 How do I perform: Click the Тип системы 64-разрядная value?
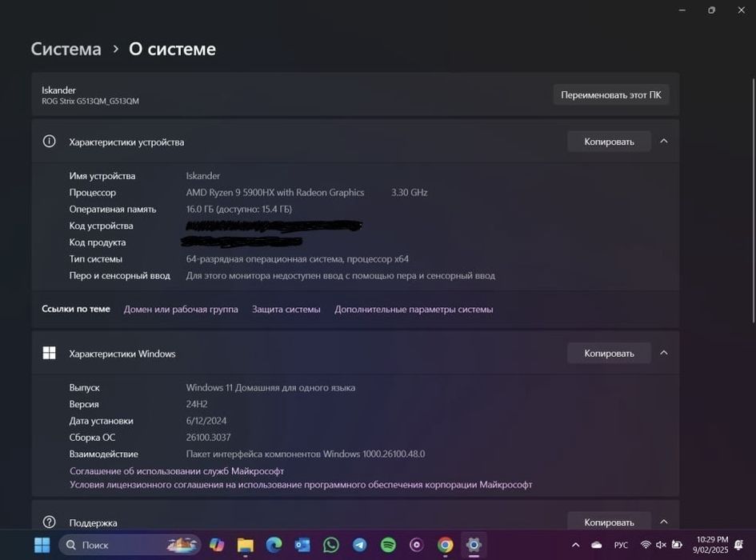[298, 259]
